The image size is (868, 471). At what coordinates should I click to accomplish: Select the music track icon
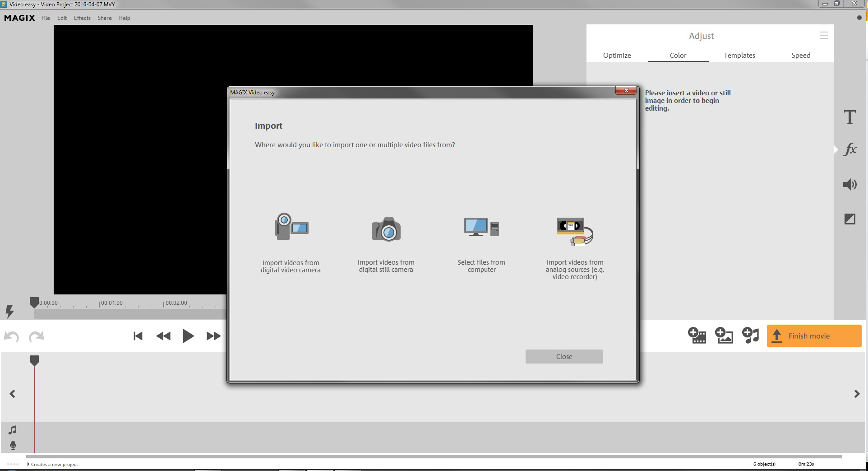(13, 430)
